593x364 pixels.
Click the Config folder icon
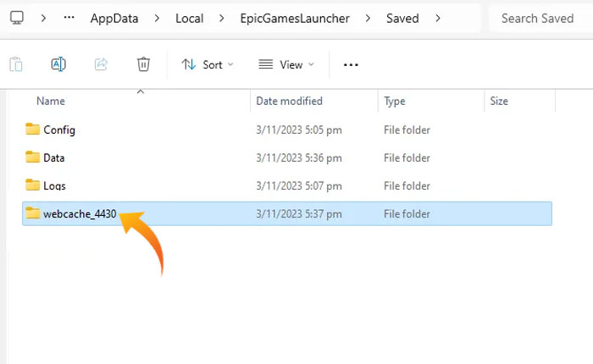33,130
